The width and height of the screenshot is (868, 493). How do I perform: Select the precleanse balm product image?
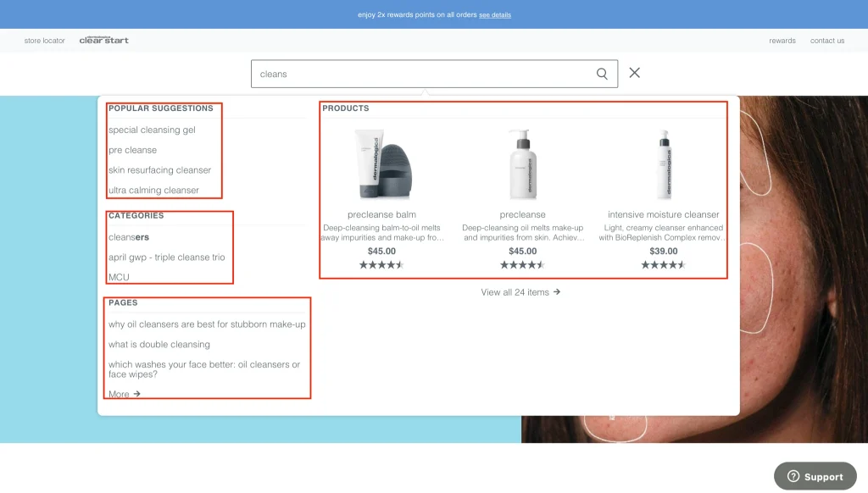[381, 164]
